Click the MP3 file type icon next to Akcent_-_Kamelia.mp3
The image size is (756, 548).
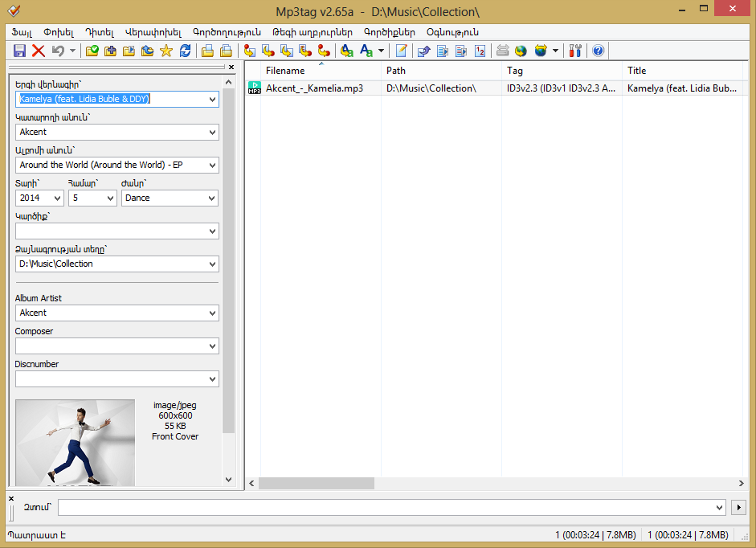click(x=254, y=88)
